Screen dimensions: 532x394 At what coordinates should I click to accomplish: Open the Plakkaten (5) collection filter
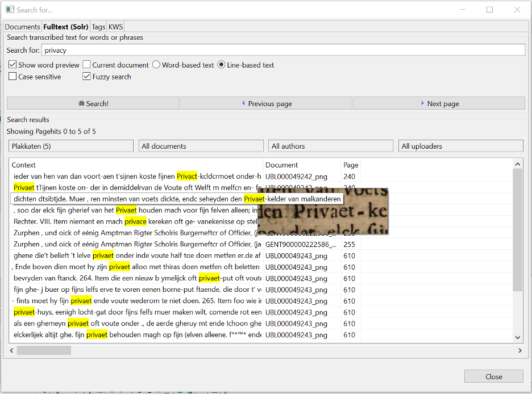click(x=70, y=145)
